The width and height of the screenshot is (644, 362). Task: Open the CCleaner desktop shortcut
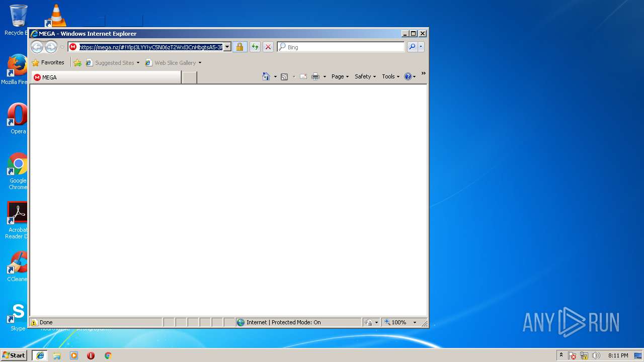click(x=17, y=266)
